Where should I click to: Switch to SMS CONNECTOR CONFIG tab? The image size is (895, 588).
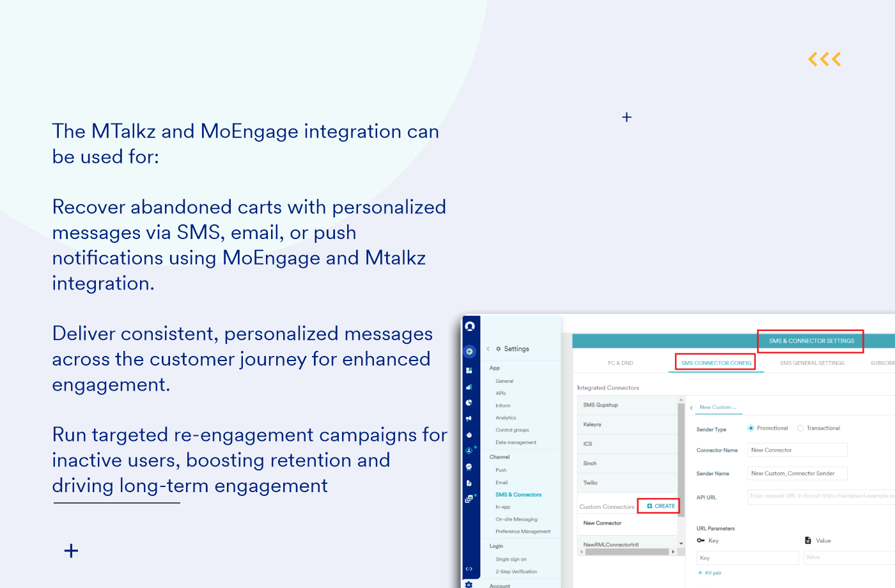[x=716, y=363]
